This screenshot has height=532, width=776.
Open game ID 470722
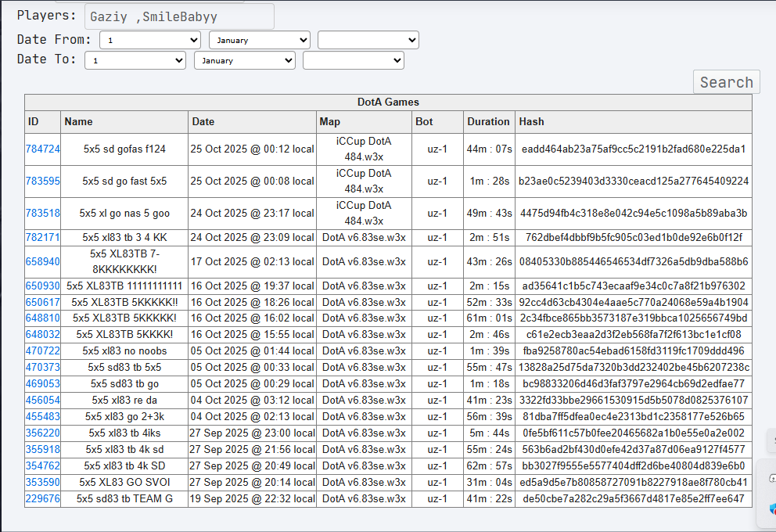click(42, 351)
